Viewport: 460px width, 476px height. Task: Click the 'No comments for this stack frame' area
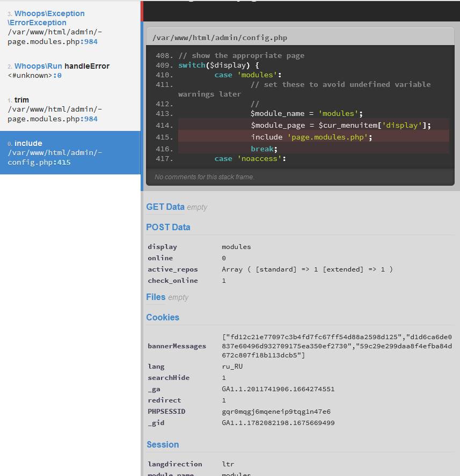pyautogui.click(x=205, y=177)
